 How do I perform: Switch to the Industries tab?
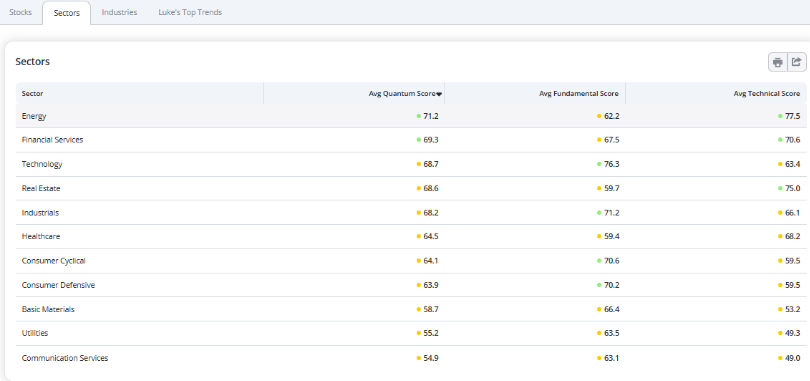tap(119, 12)
